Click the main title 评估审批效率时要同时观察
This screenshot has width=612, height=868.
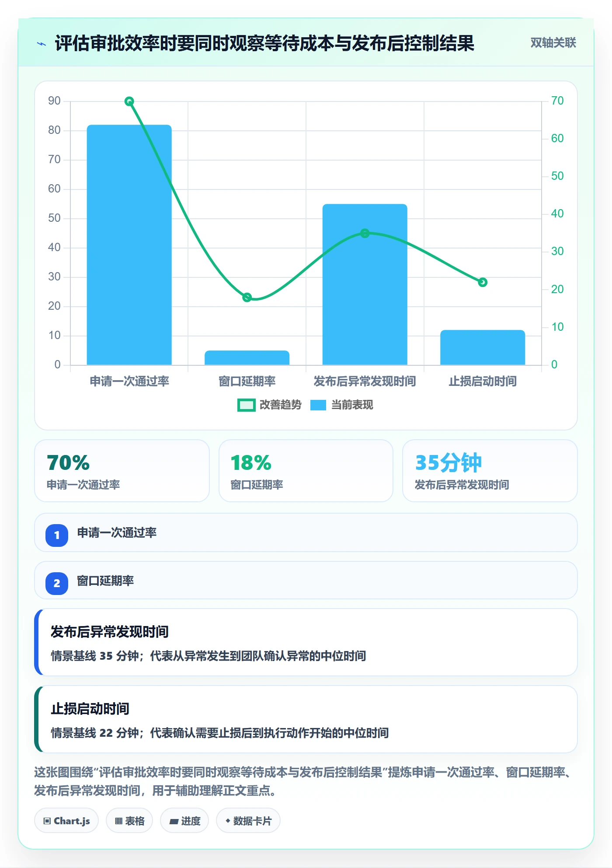264,43
